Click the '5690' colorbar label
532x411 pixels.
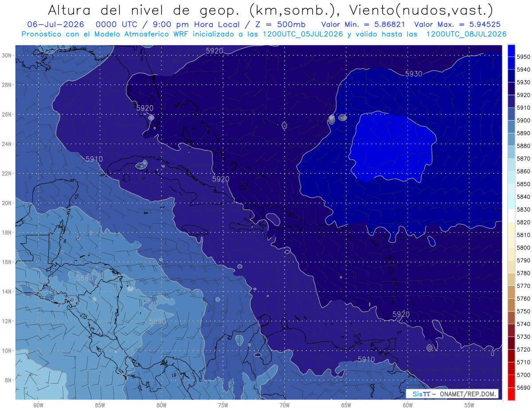pos(524,388)
